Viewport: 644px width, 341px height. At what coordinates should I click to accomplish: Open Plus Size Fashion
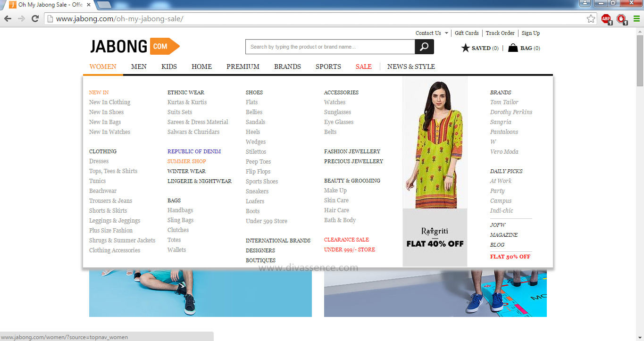tap(111, 231)
